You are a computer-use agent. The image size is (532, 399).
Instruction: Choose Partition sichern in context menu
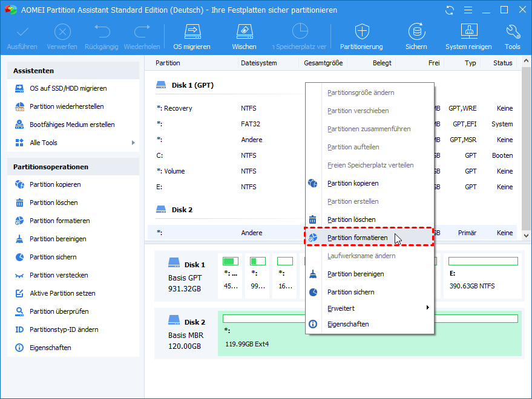[369, 292]
